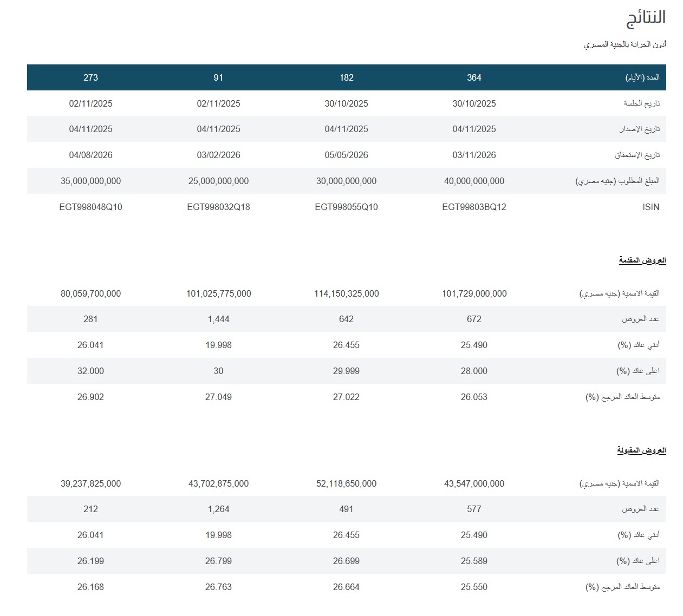Click the required amount 40,000,000,000
This screenshot has height=616, width=683.
click(x=474, y=181)
